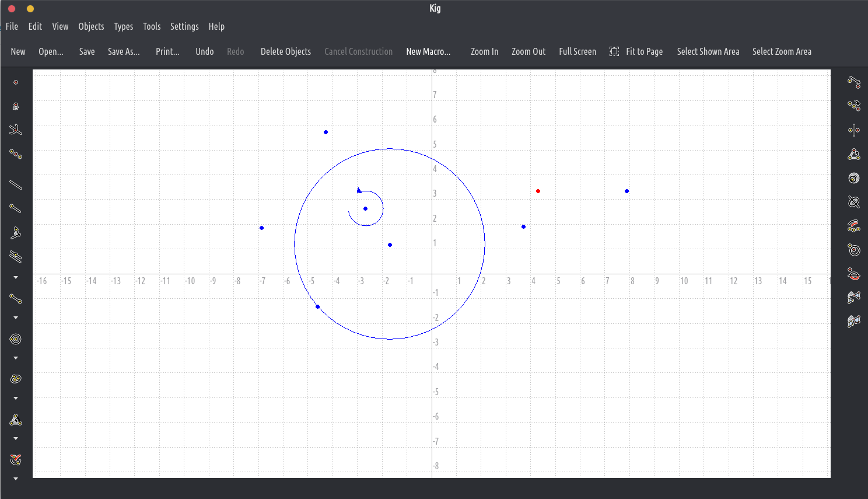Click Select Shown Area
The height and width of the screenshot is (499, 868).
point(708,51)
